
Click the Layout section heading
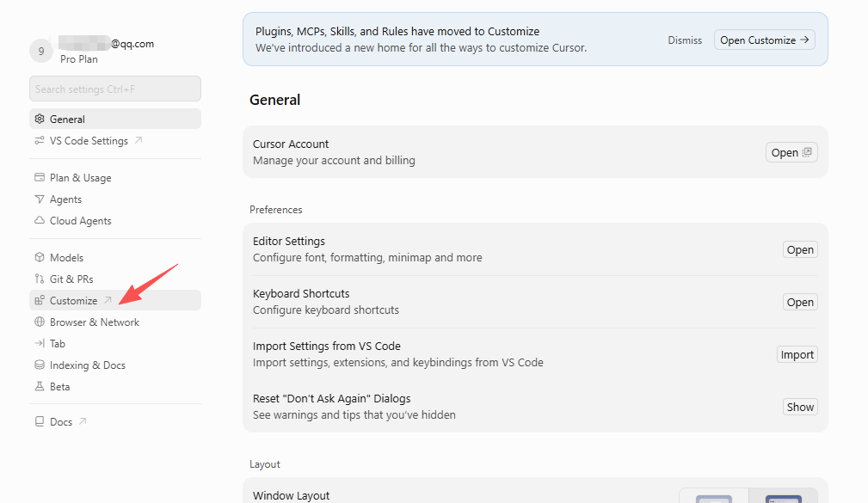point(265,464)
